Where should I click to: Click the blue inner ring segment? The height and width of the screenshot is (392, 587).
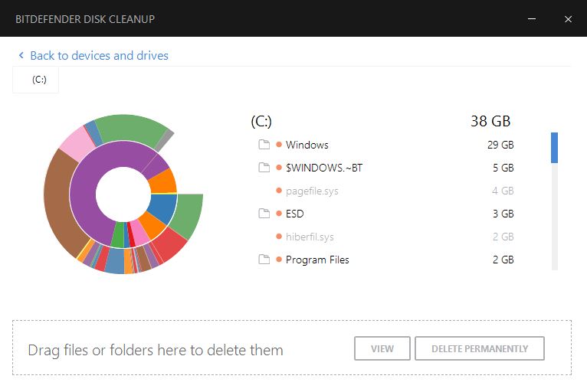pyautogui.click(x=164, y=207)
